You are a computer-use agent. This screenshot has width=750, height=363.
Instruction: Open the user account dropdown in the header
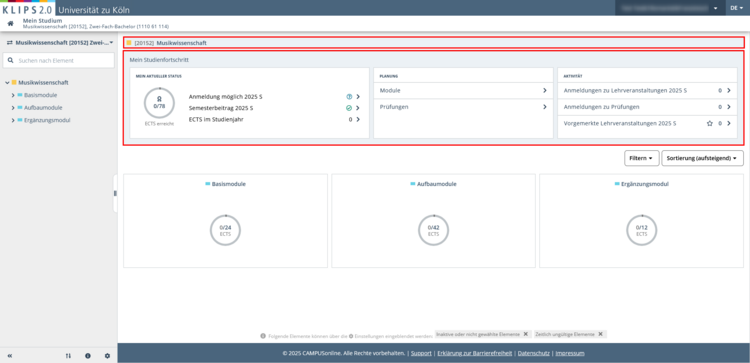[x=669, y=8]
